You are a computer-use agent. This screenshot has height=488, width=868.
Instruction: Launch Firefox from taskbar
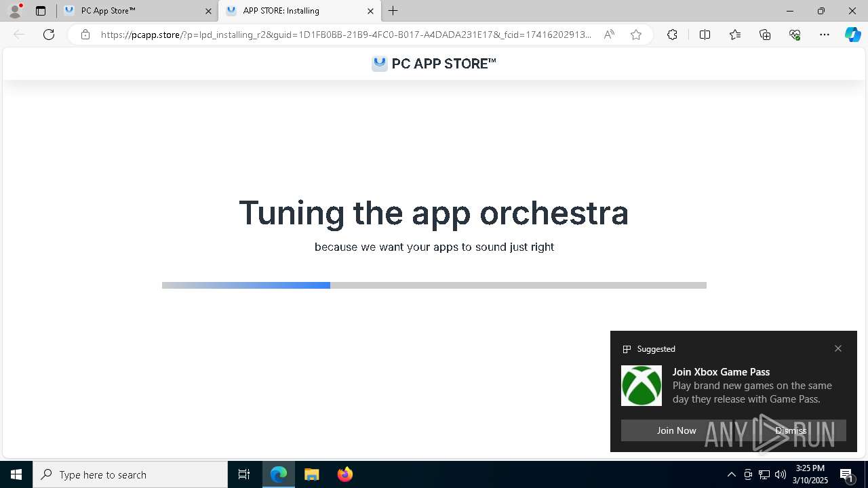click(x=345, y=474)
